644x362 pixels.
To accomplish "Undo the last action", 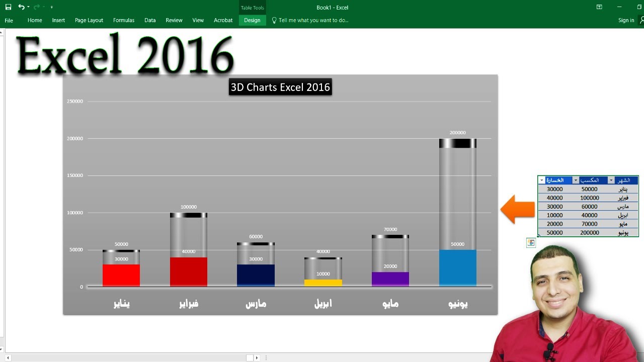I will (x=21, y=7).
